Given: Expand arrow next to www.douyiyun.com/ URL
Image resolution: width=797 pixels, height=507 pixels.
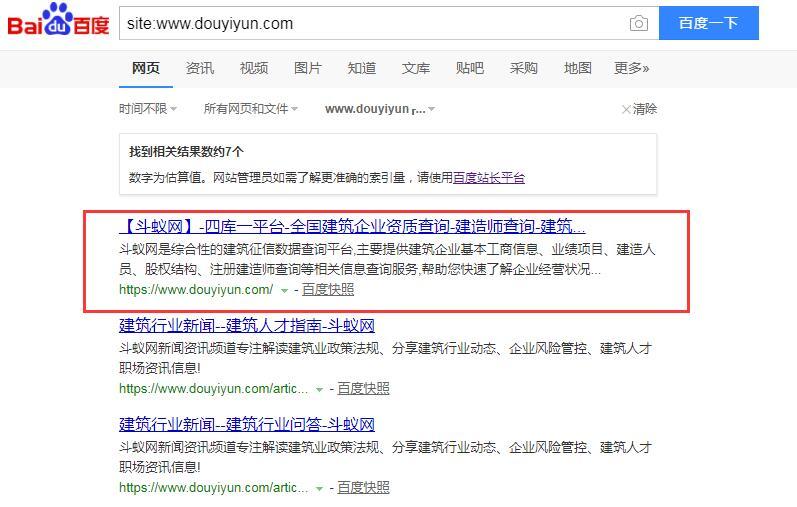Looking at the screenshot, I should [284, 291].
